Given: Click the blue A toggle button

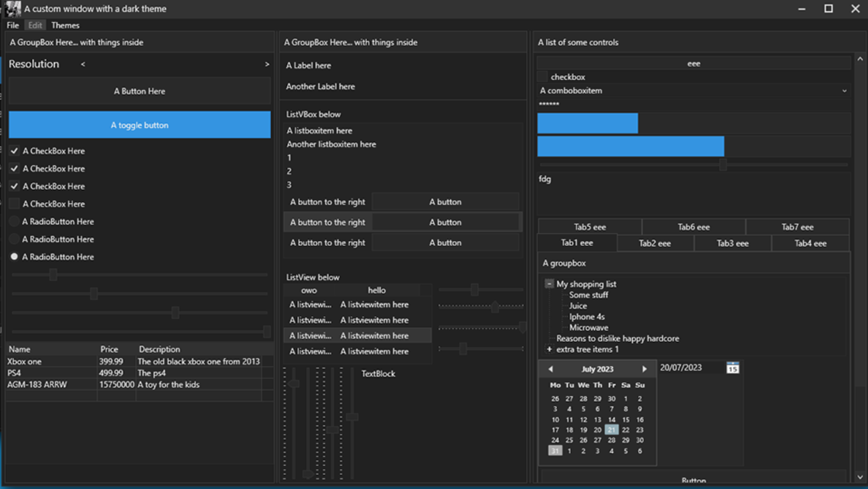Looking at the screenshot, I should click(139, 125).
